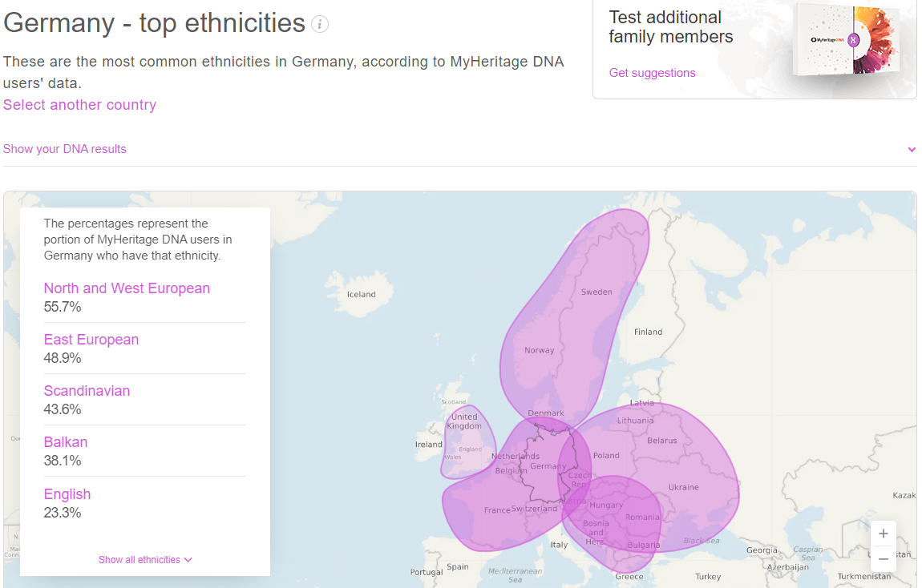This screenshot has height=588, width=922.
Task: Select North and West European ethnicity
Action: click(127, 288)
